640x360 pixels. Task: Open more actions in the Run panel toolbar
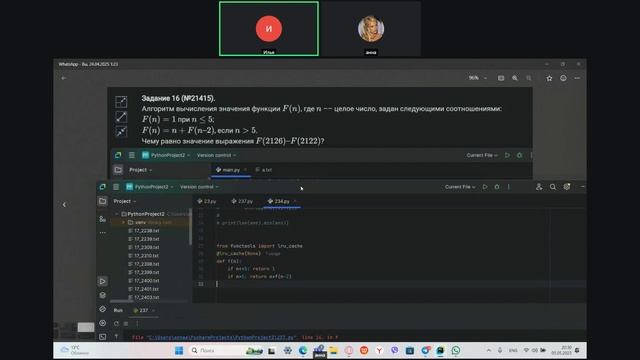click(x=137, y=323)
